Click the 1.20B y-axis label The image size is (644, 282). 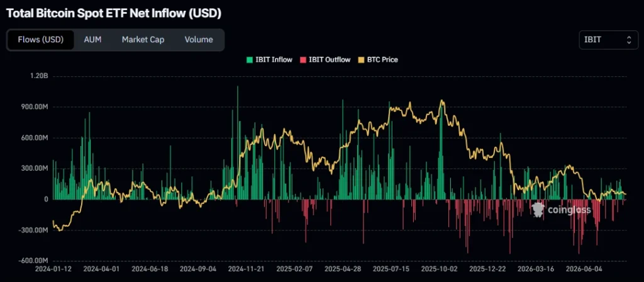coord(40,76)
